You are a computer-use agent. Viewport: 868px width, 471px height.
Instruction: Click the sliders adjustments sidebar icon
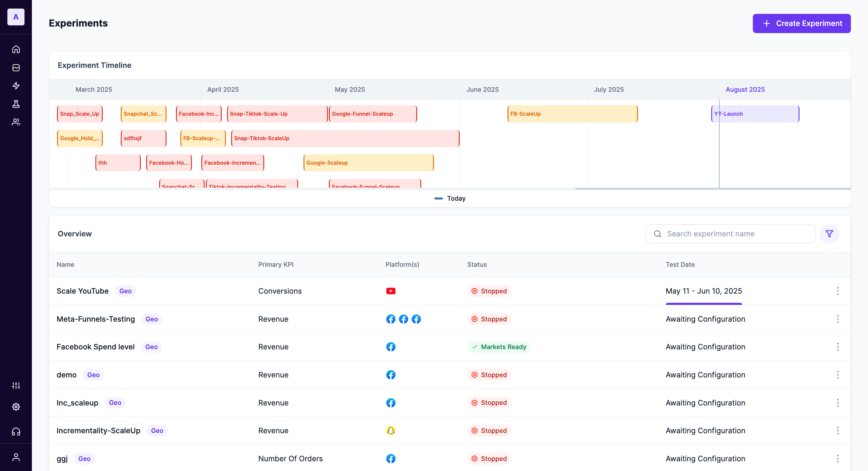tap(16, 385)
